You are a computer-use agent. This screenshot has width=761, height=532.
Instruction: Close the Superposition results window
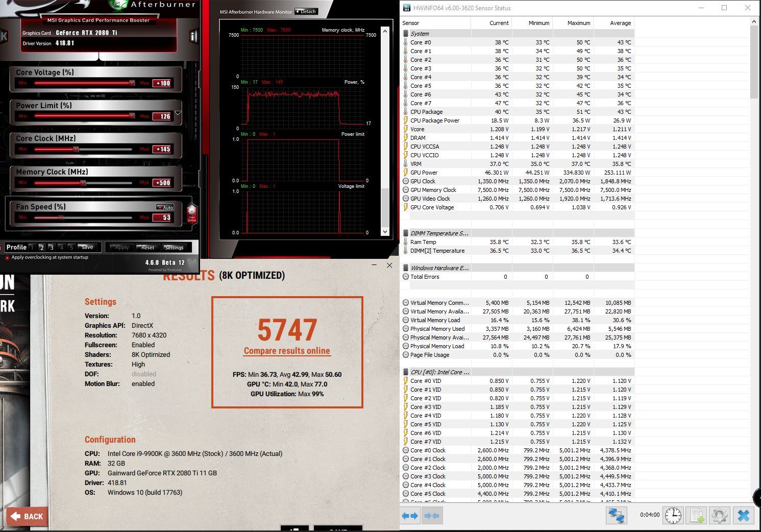389,265
